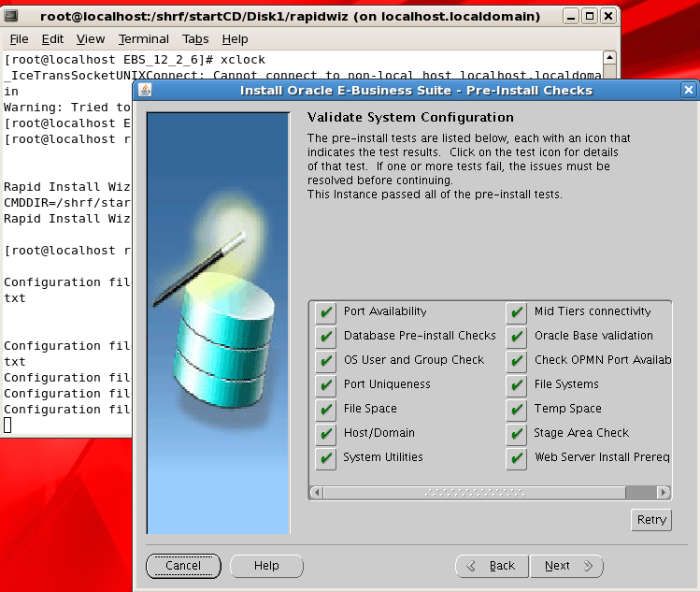Click Mid Tiers connectivity check icon
The height and width of the screenshot is (592, 700).
517,312
